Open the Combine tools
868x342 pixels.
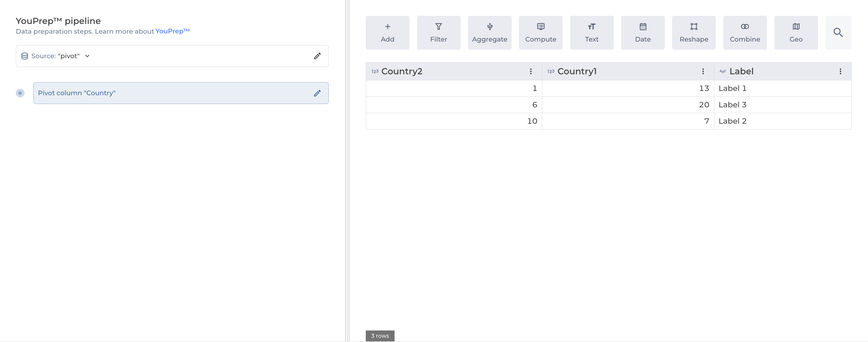click(x=745, y=32)
